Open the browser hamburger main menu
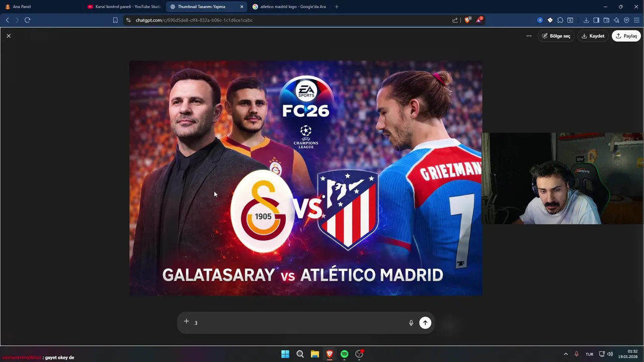 636,20
